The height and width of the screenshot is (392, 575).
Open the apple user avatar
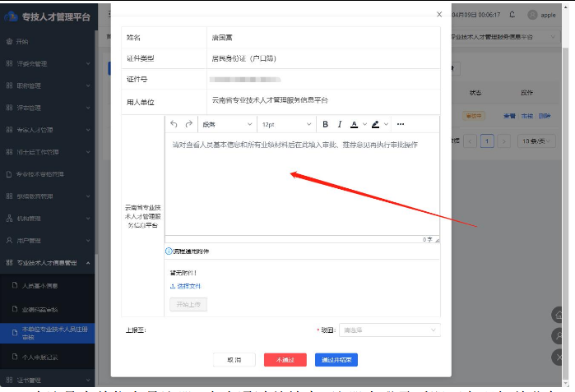point(532,15)
